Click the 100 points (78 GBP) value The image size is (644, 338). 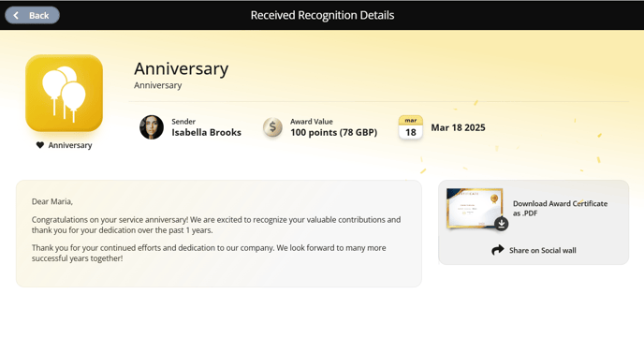click(333, 132)
